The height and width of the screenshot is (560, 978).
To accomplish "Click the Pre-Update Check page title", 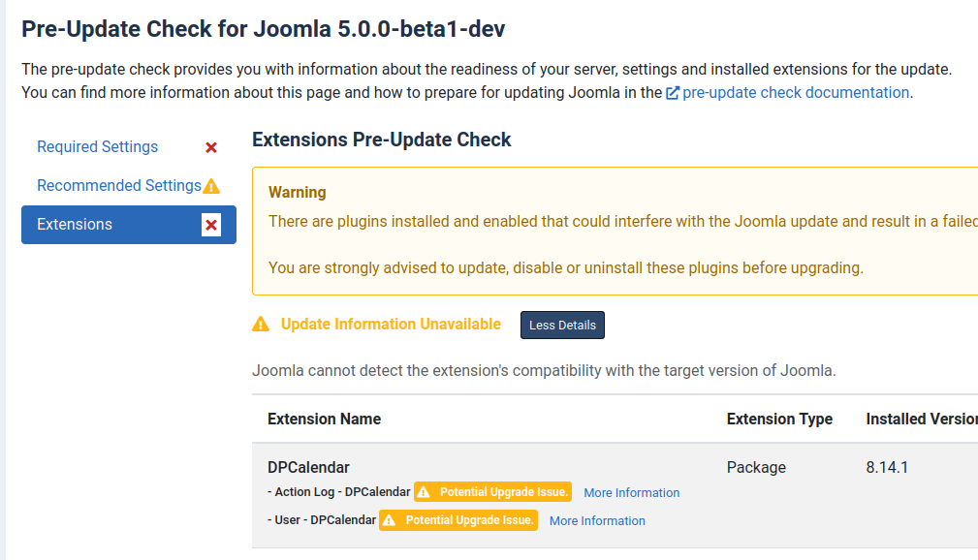I will (264, 29).
